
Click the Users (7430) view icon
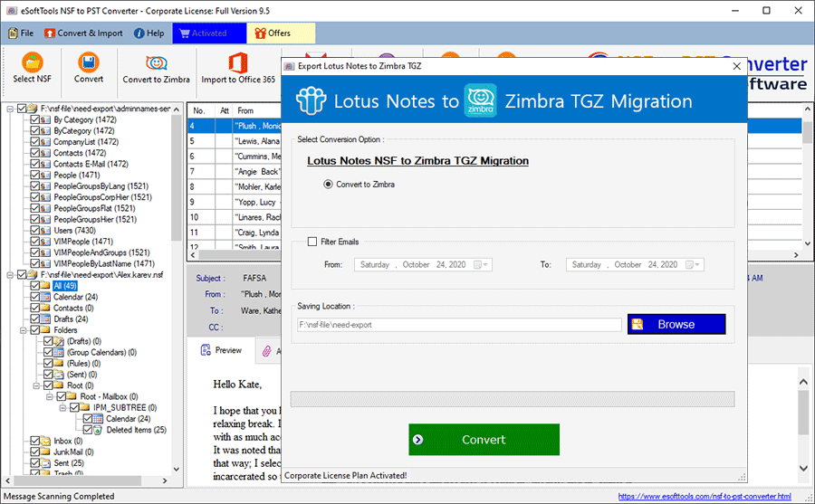coord(46,230)
